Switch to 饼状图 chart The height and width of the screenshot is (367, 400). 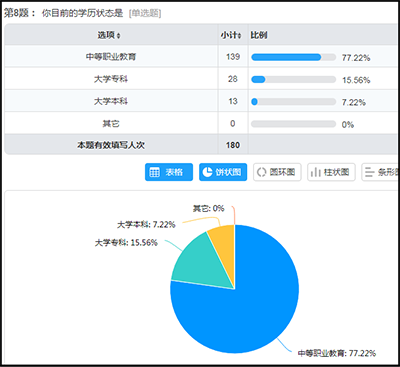pos(223,172)
